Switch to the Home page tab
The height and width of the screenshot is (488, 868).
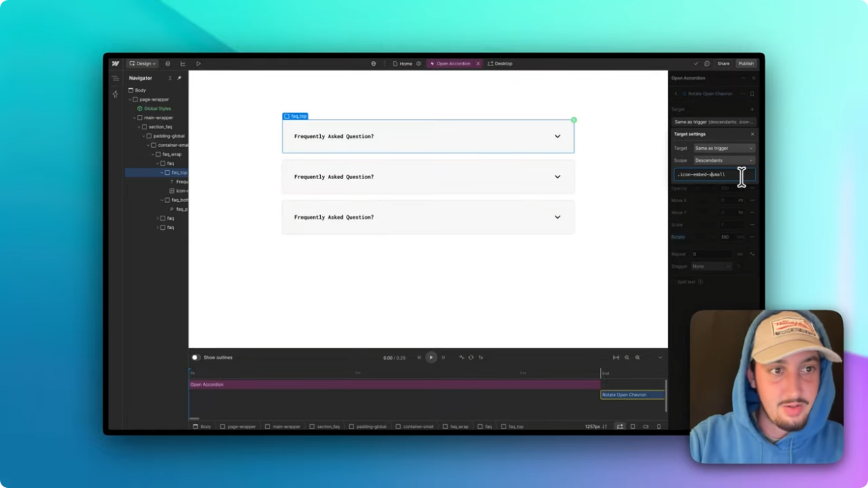coord(403,63)
